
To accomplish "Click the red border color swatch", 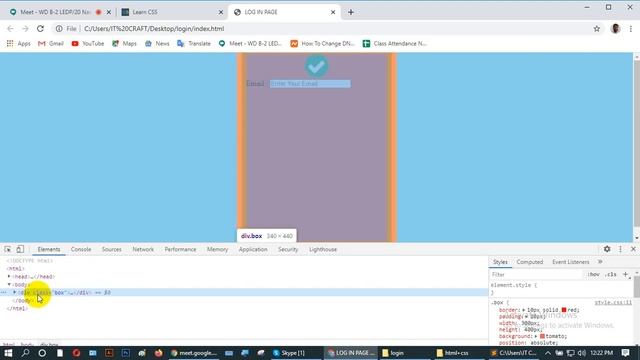I will (x=564, y=310).
